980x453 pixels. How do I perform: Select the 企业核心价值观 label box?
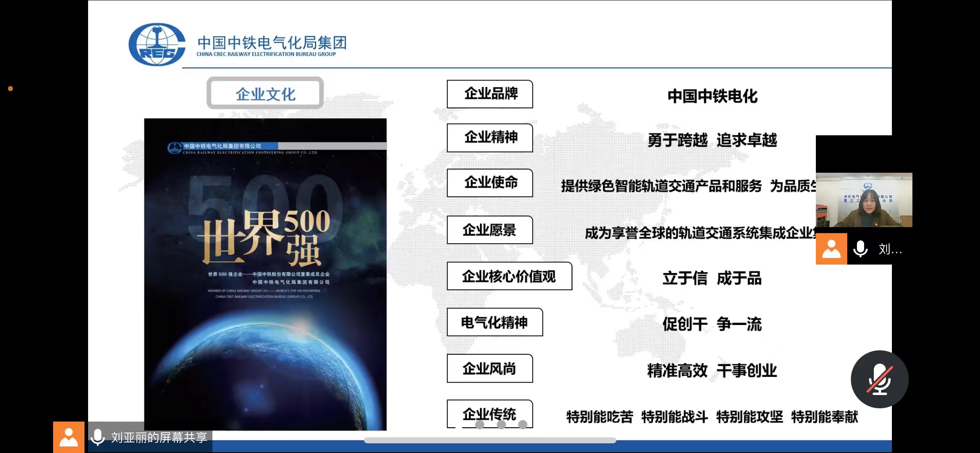pos(509,276)
